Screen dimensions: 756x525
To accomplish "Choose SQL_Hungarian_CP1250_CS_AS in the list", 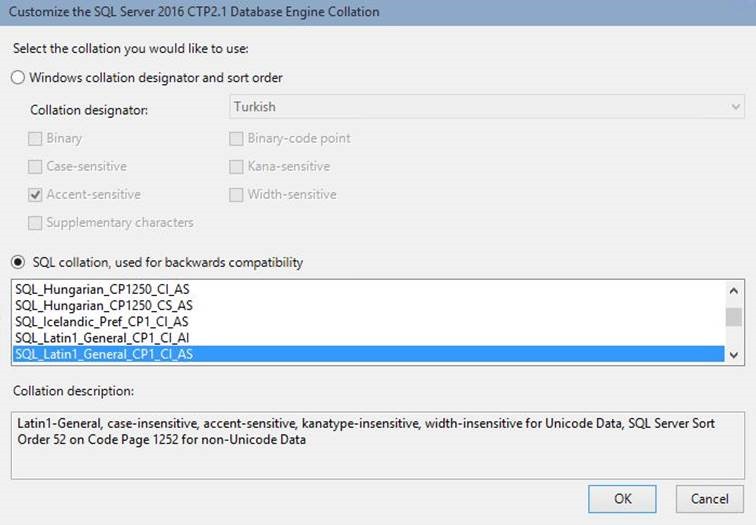I will coord(368,305).
